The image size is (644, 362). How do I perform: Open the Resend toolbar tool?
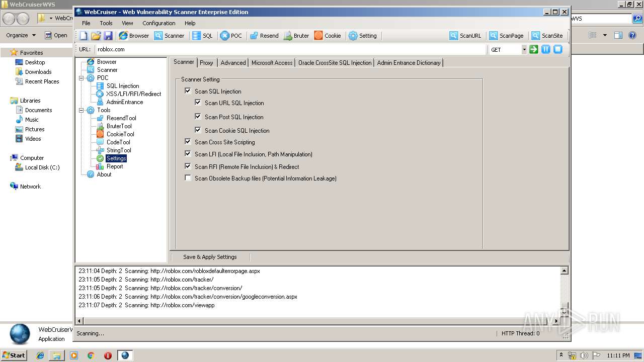(264, 36)
